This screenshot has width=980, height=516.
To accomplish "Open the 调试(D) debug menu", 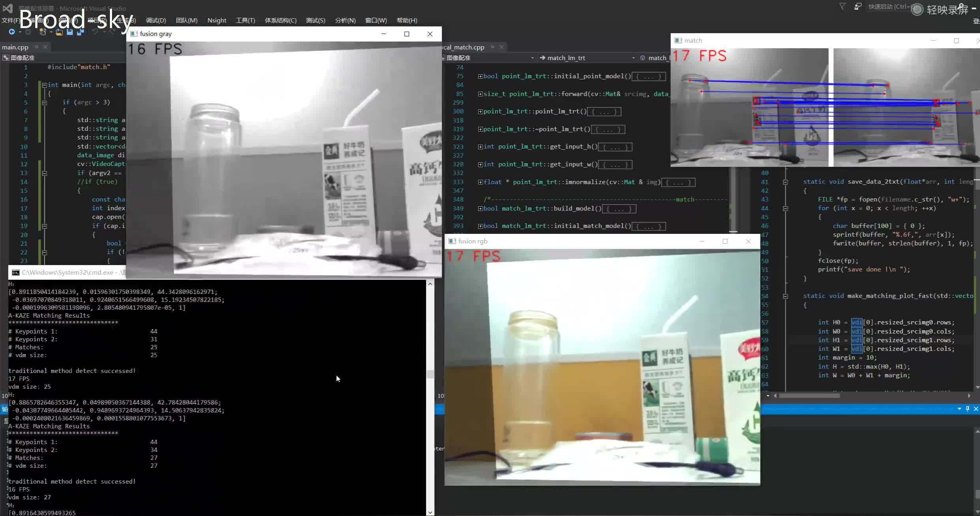I will [x=156, y=21].
